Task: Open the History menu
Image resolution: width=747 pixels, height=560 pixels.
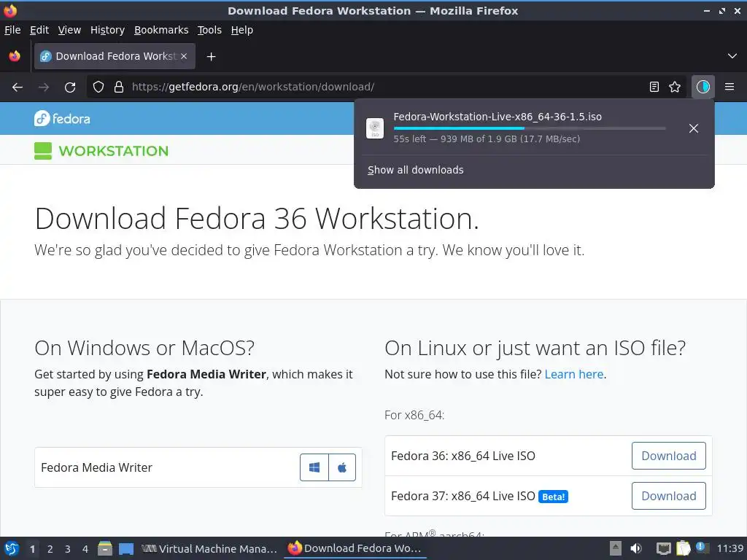Action: pyautogui.click(x=107, y=30)
